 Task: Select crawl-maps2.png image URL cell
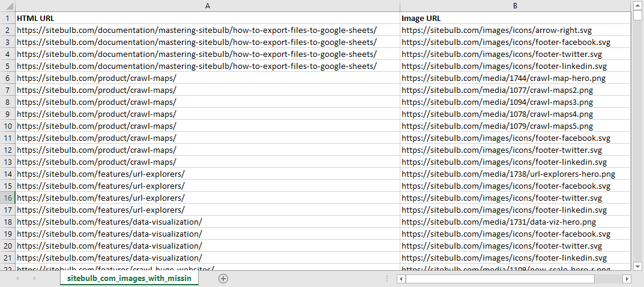coord(515,90)
